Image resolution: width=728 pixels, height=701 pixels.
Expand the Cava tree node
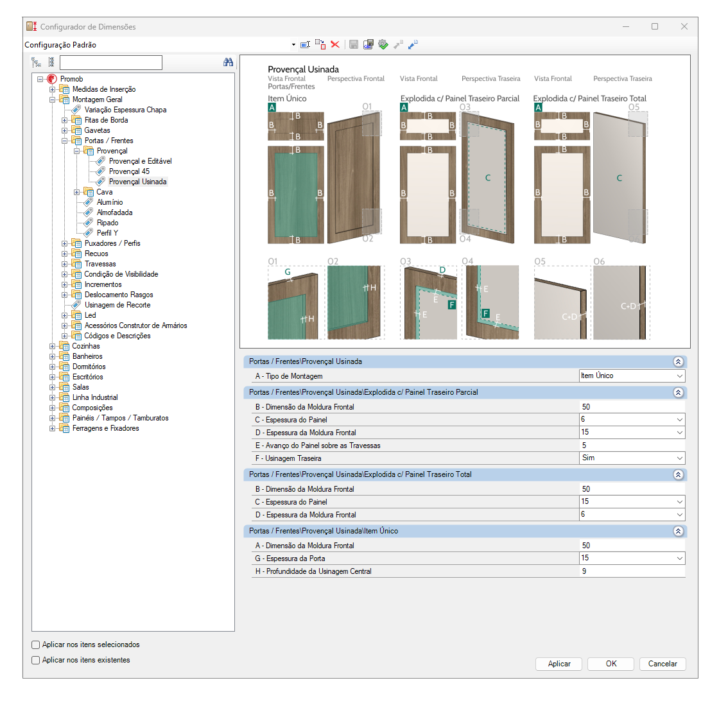click(x=77, y=192)
